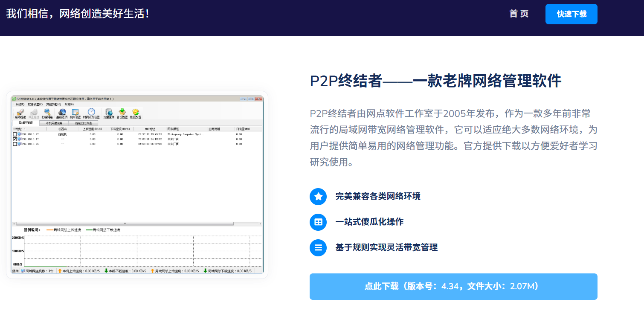The image size is (644, 331).
Task: Go to 首页 in the top navigation
Action: (x=519, y=14)
